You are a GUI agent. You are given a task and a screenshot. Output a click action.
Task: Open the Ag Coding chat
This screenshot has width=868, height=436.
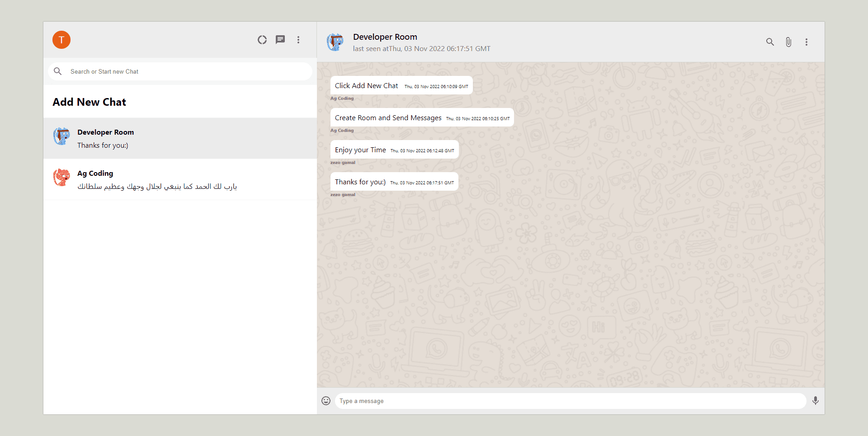click(181, 179)
